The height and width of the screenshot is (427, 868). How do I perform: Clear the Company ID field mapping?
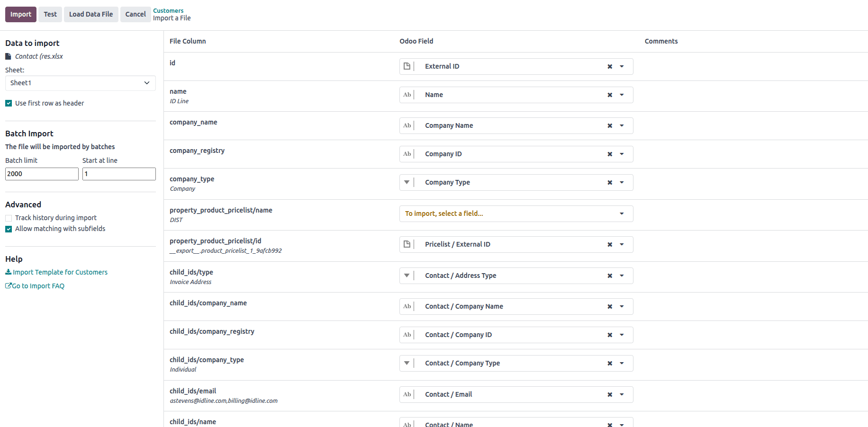click(x=610, y=154)
